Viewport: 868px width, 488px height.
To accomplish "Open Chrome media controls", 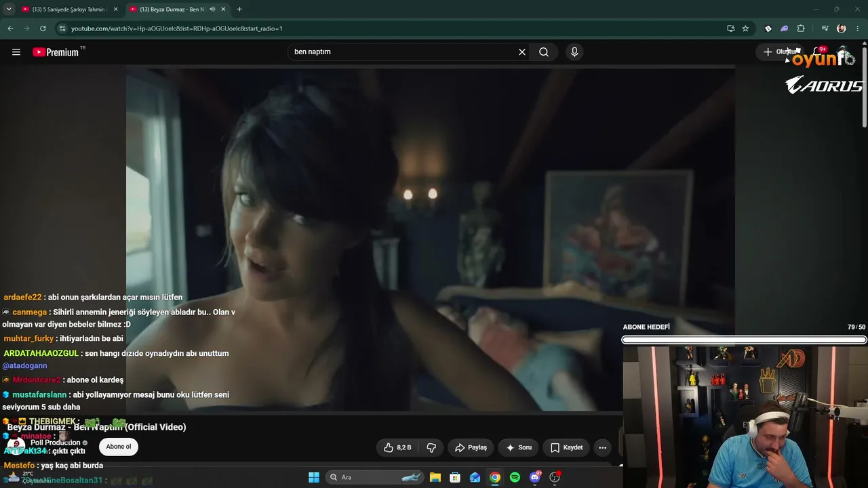I will 825,28.
